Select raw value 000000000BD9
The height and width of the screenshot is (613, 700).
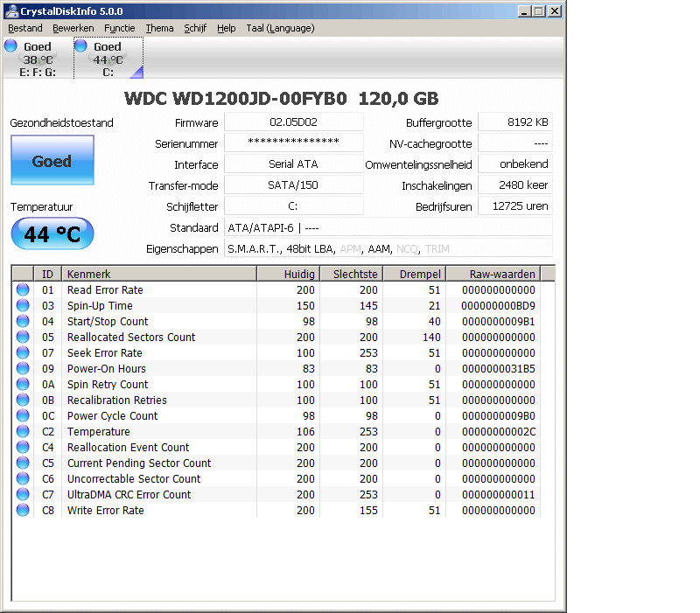click(498, 305)
